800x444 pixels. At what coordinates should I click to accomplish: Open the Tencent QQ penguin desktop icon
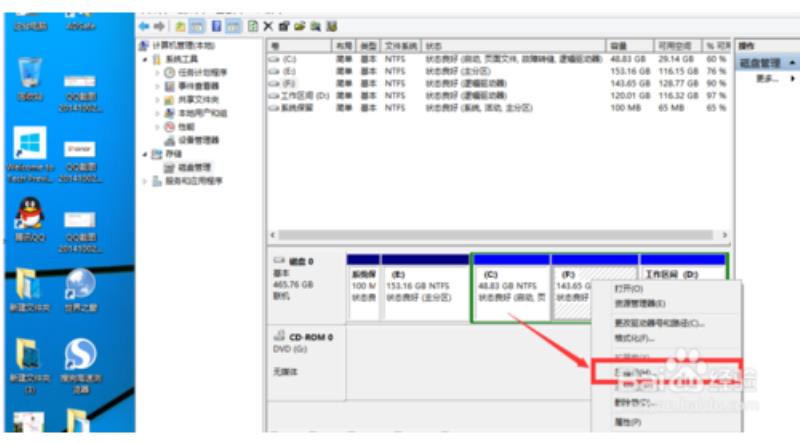coord(28,217)
